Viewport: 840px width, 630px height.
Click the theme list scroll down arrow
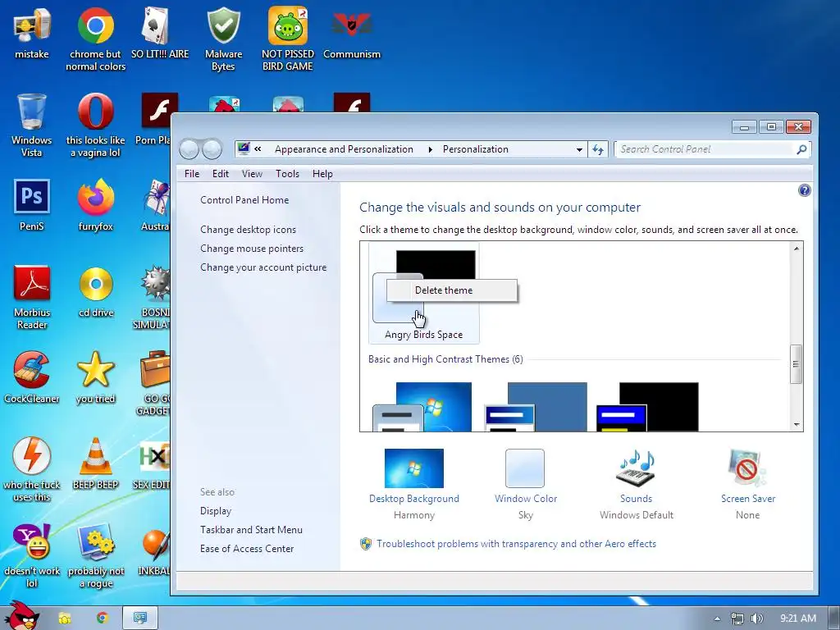pyautogui.click(x=796, y=424)
